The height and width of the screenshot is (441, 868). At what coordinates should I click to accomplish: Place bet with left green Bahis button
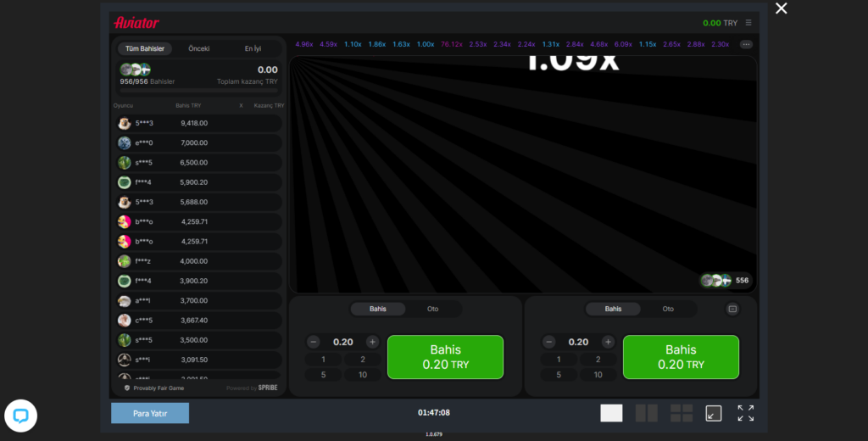pos(445,357)
